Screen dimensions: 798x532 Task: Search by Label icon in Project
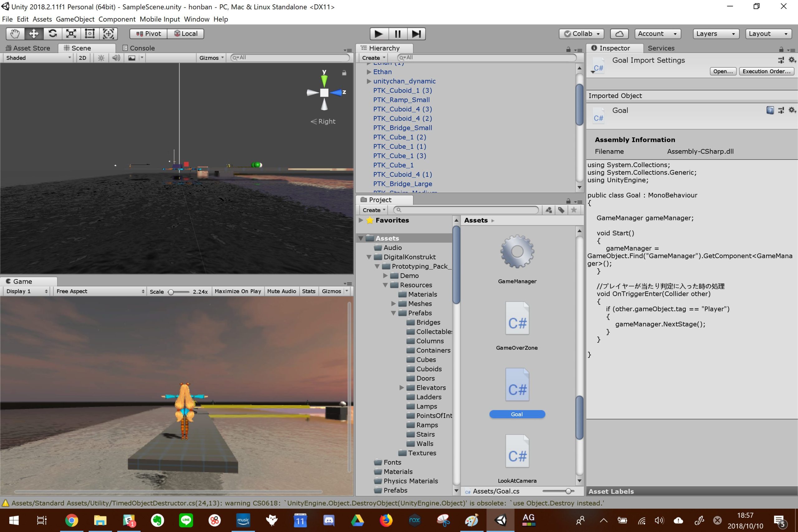click(561, 210)
